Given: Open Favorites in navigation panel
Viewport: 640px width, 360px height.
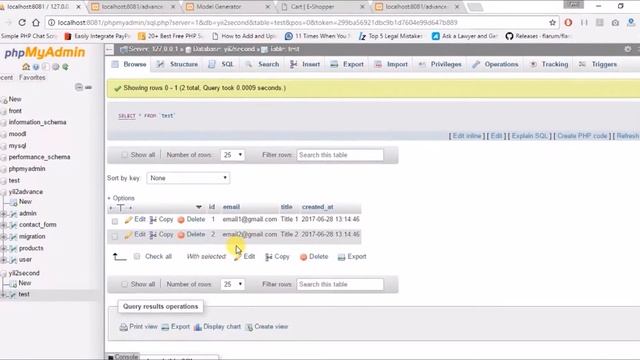Looking at the screenshot, I should click(32, 78).
